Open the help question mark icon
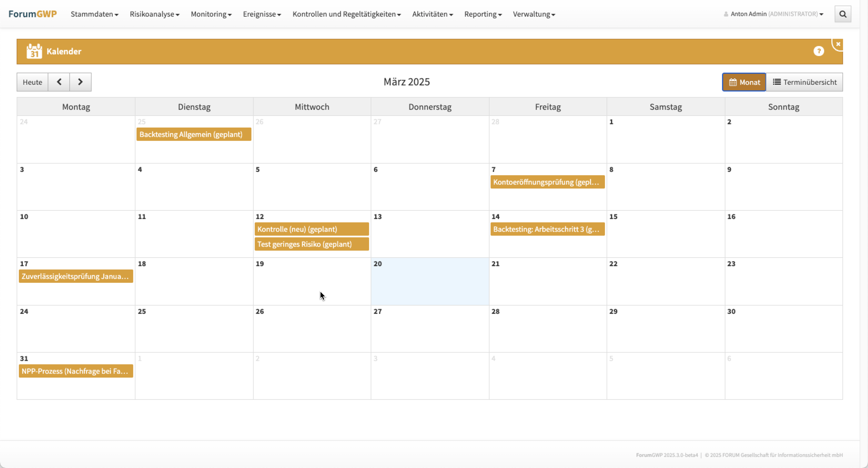 click(819, 51)
